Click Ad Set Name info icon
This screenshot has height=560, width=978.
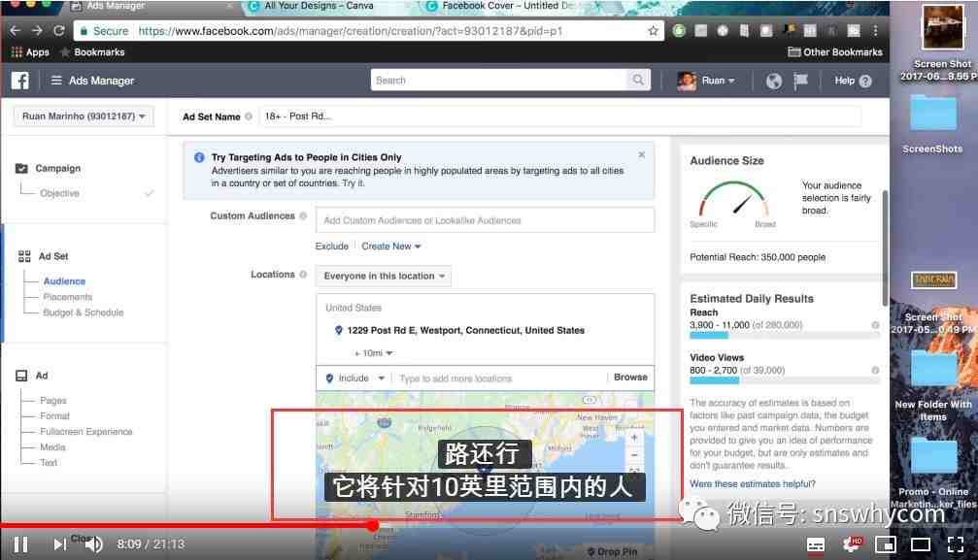pyautogui.click(x=249, y=116)
